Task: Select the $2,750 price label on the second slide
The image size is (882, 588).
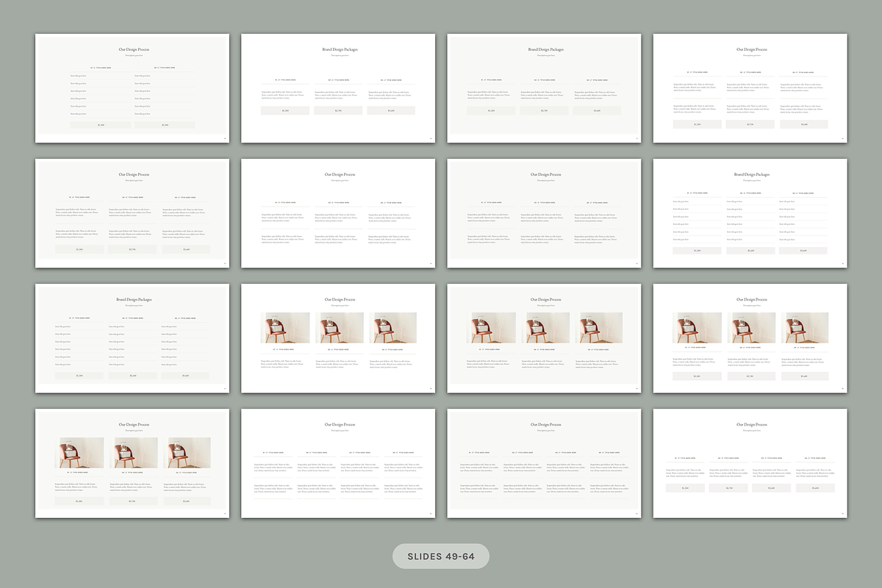Action: pos(338,110)
